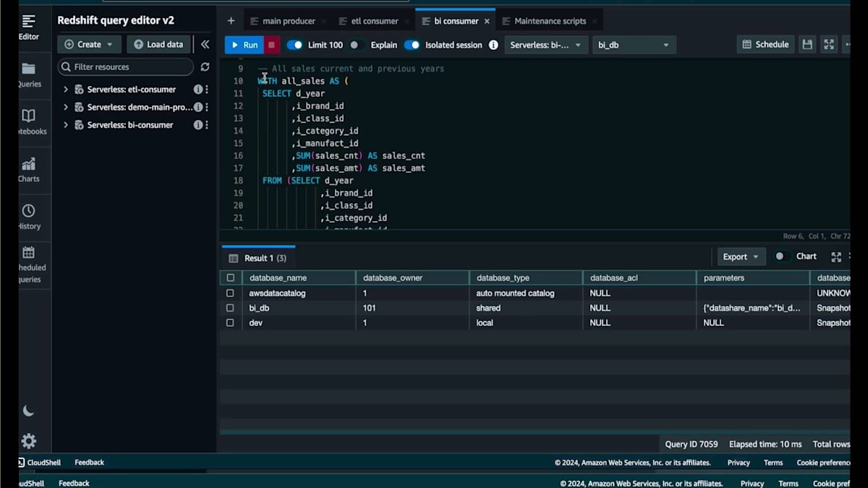Open the Maintenance scripts tab
The height and width of the screenshot is (488, 868).
point(550,21)
